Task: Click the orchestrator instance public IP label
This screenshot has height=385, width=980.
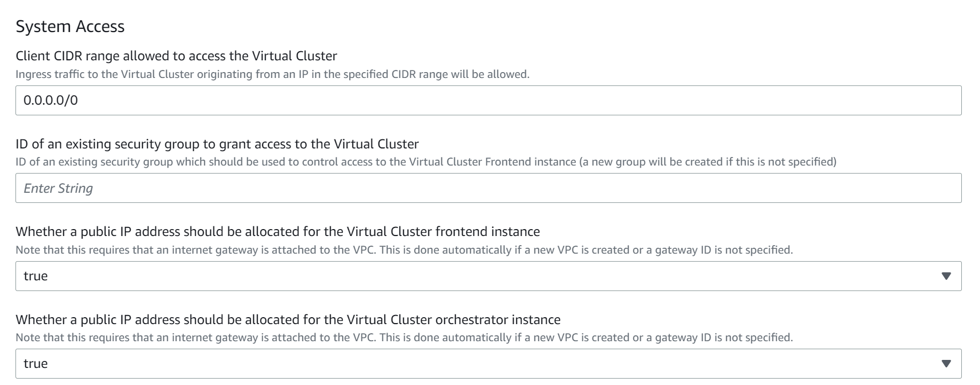Action: [x=288, y=320]
